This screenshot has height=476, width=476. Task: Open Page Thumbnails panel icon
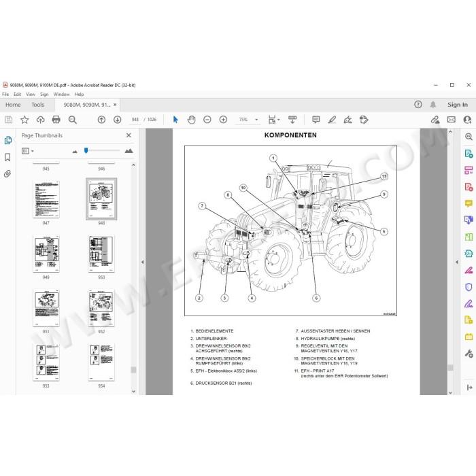click(8, 140)
